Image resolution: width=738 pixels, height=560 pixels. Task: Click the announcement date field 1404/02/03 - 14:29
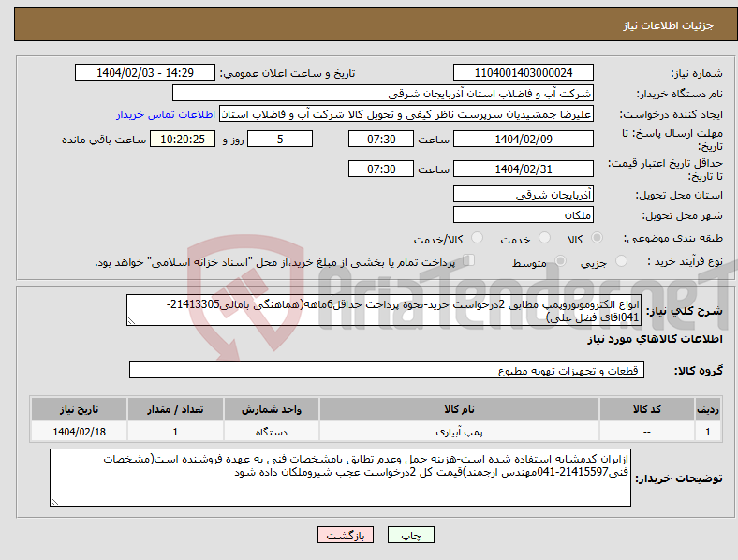[x=145, y=73]
